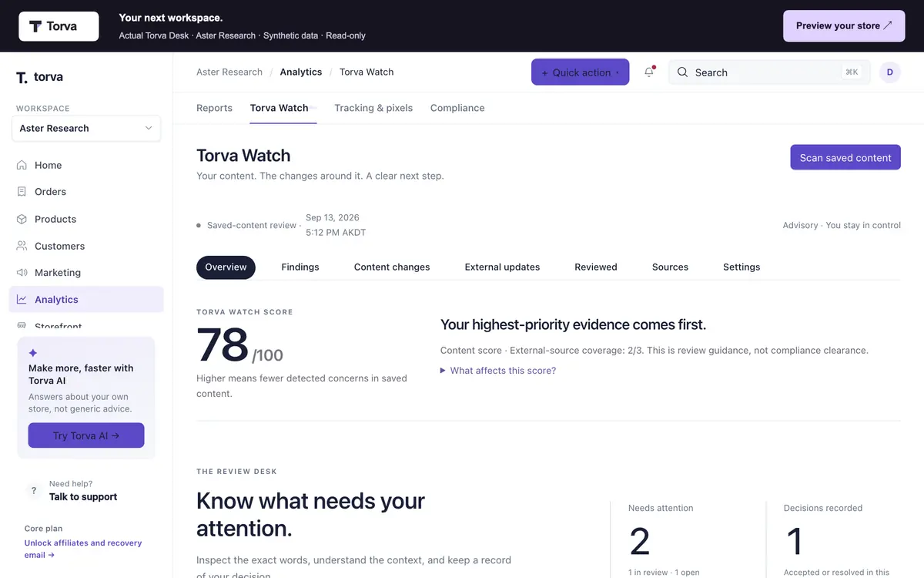Click the Sep 13, 2026 date text
The height and width of the screenshot is (578, 924).
[x=333, y=217]
